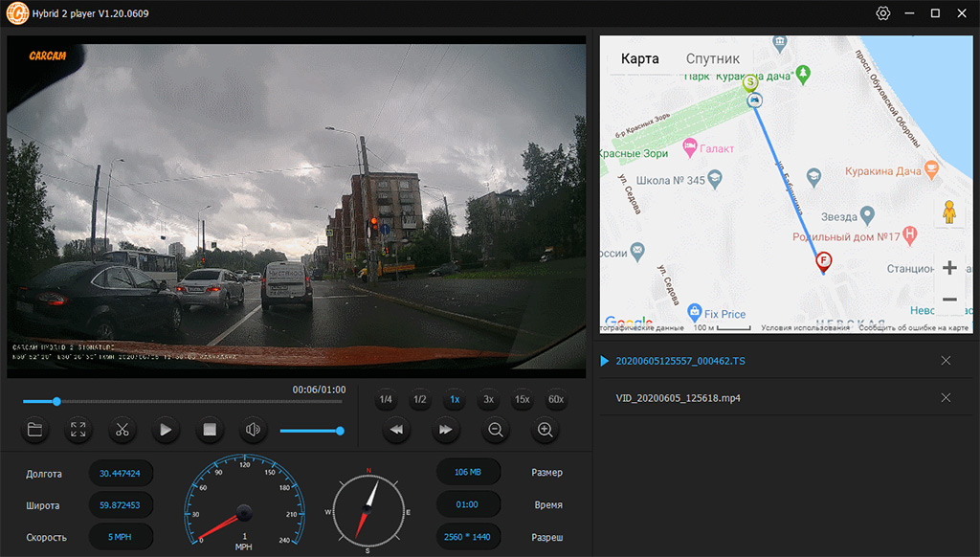
Task: Open the player settings gear
Action: click(882, 13)
